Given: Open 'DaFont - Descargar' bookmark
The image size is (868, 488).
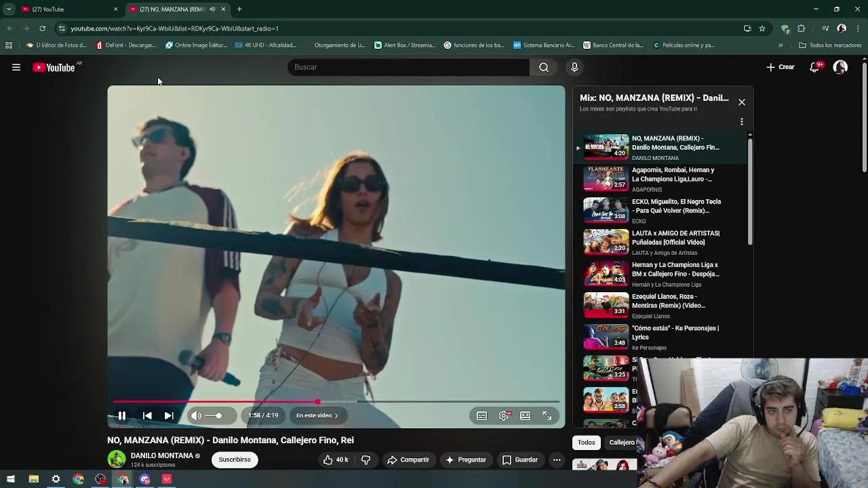Looking at the screenshot, I should click(126, 45).
